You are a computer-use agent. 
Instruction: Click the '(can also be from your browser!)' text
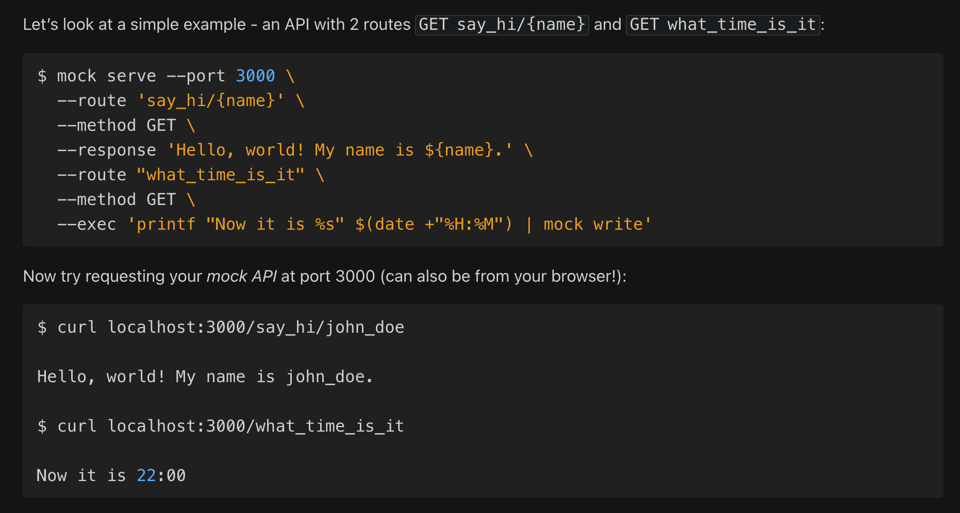pos(503,276)
